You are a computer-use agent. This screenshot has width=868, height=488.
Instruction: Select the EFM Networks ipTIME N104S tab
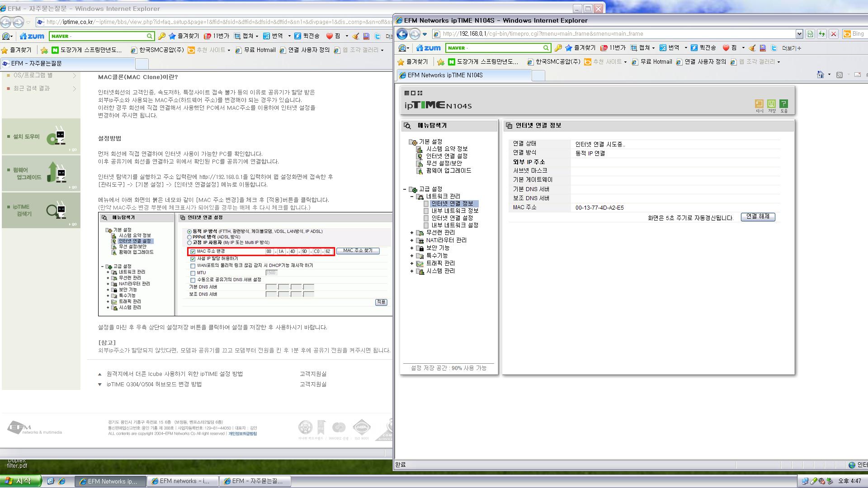[464, 75]
